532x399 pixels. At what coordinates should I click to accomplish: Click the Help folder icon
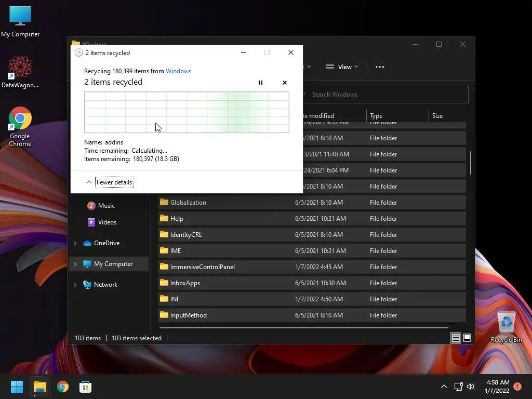click(164, 218)
